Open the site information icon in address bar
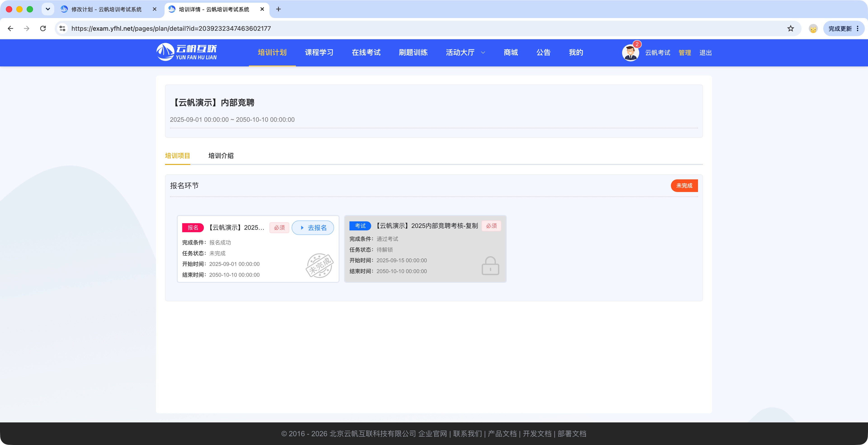The image size is (868, 445). coord(62,29)
